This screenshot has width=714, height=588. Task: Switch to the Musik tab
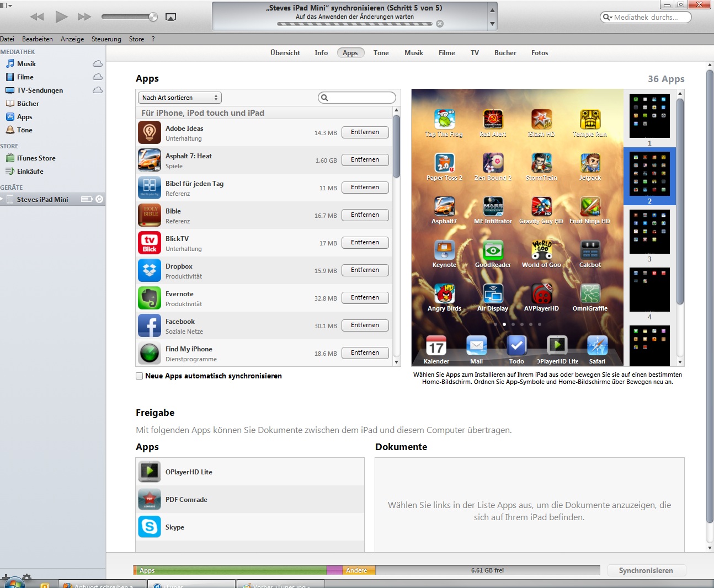(413, 53)
